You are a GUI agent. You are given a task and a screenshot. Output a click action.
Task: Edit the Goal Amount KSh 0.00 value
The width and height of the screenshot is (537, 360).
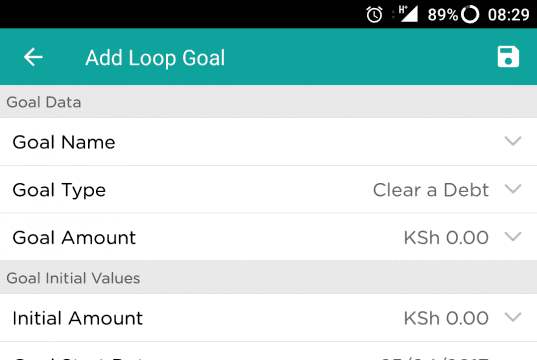pos(446,238)
